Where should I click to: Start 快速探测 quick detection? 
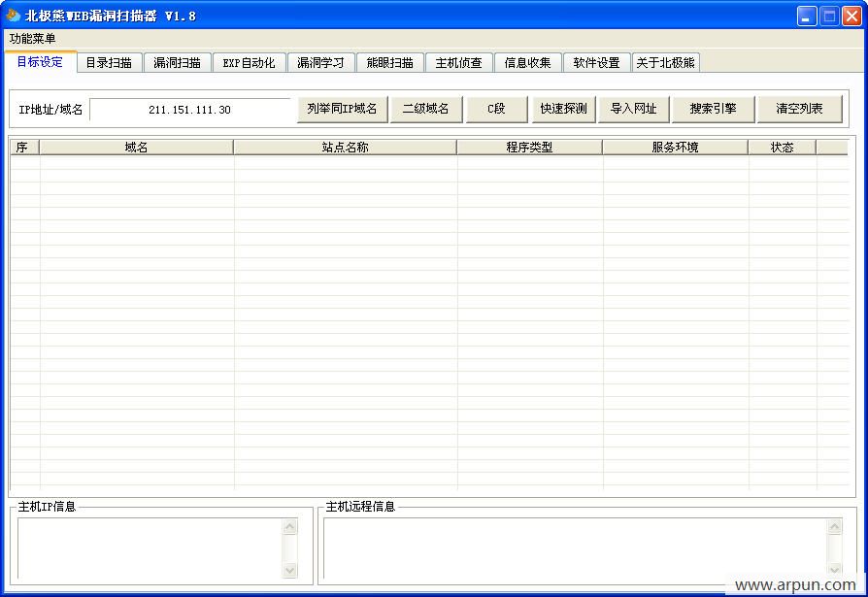tap(563, 109)
